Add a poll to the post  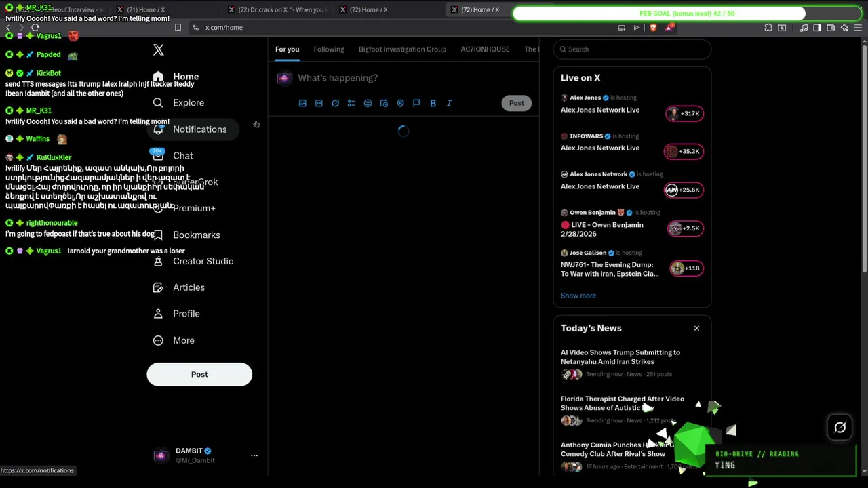(351, 103)
